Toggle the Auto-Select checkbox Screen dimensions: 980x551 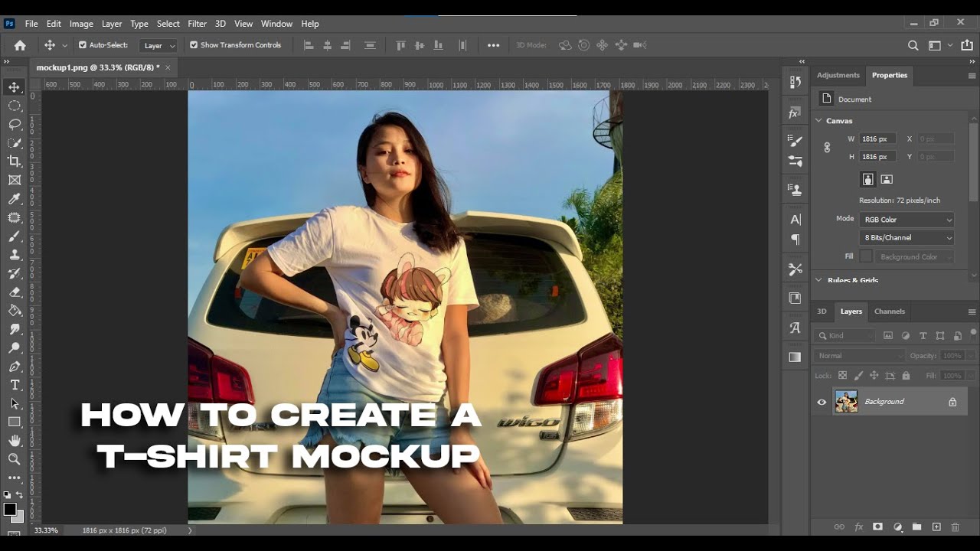point(83,45)
